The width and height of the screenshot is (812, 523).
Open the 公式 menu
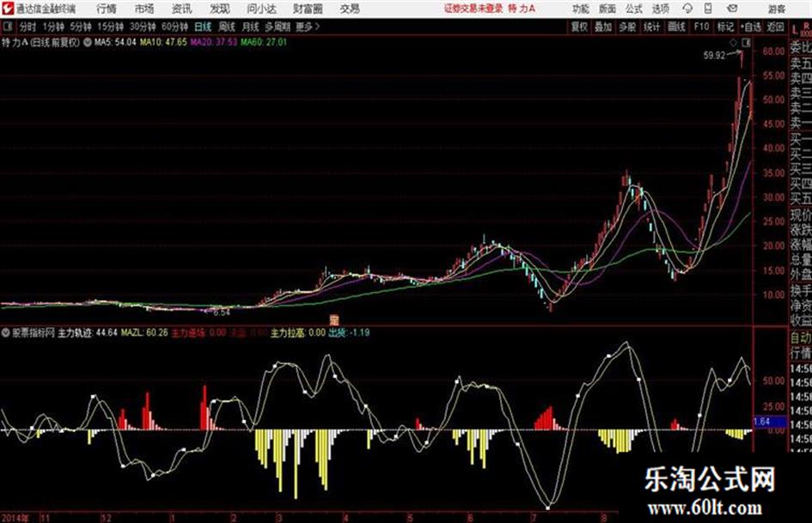(x=634, y=9)
